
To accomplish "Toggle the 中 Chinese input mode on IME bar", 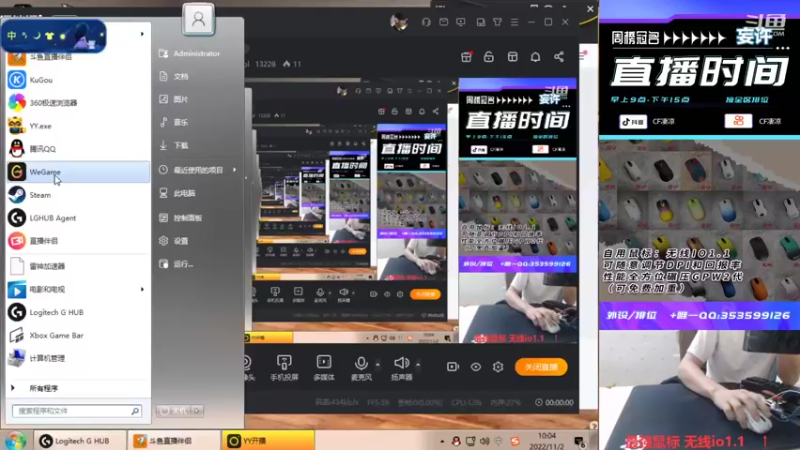I will click(x=12, y=36).
